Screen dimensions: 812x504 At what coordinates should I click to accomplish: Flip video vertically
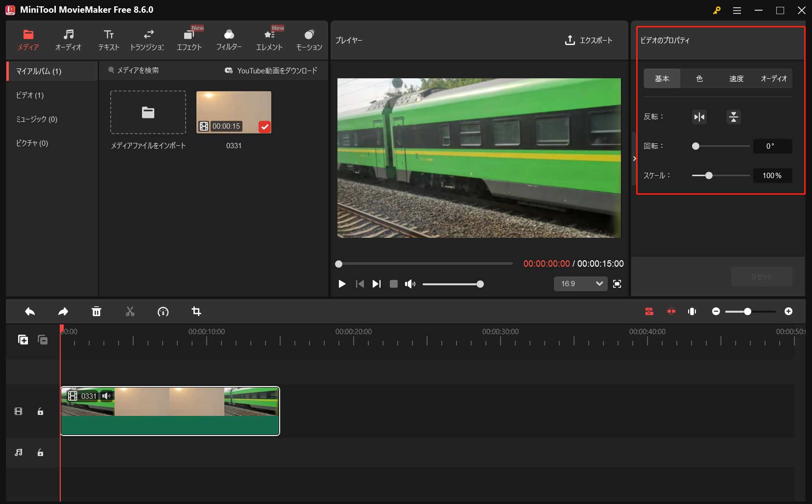(733, 117)
